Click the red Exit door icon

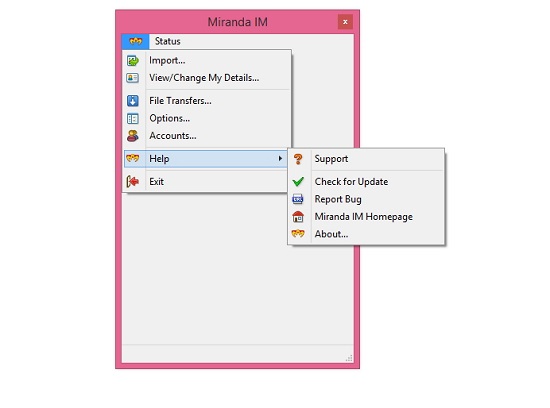pyautogui.click(x=133, y=181)
